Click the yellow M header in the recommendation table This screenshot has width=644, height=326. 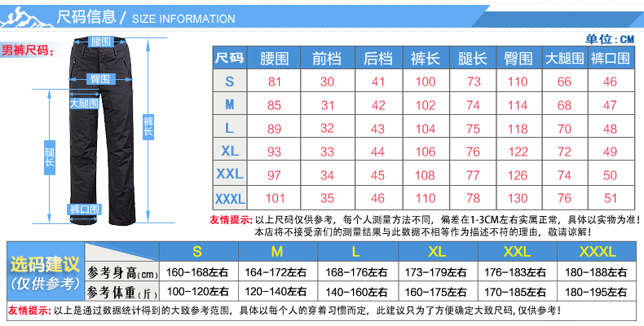pos(277,250)
